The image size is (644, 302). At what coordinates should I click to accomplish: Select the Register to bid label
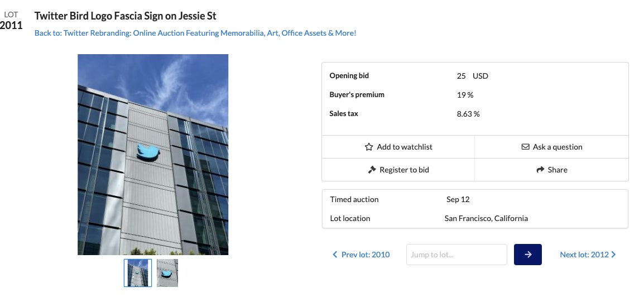click(404, 170)
